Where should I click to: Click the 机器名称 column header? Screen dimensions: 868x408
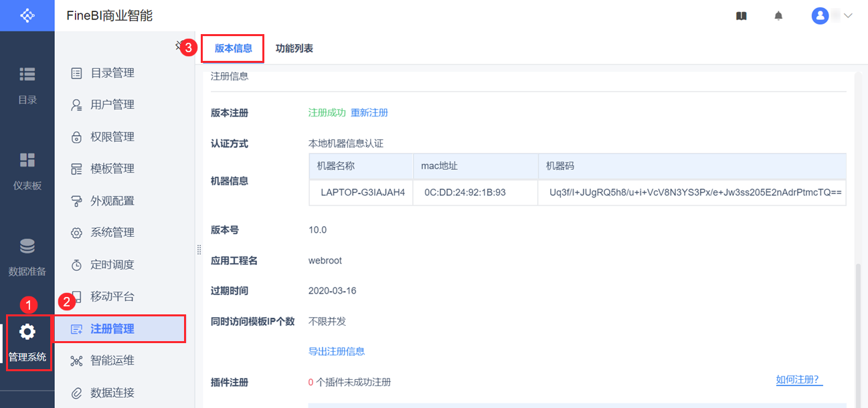361,167
